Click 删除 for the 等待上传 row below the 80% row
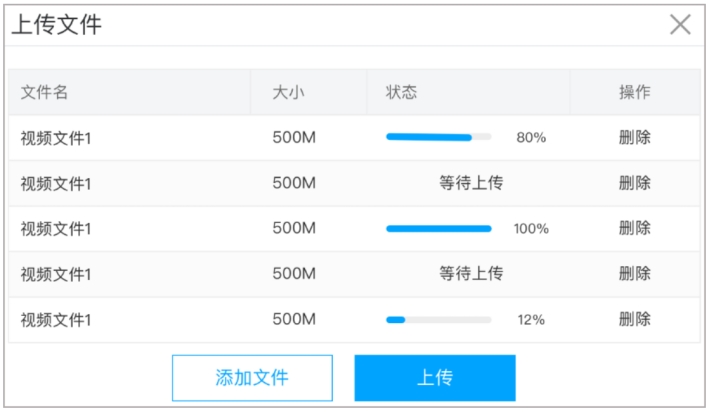Screen dimensions: 709x412 click(x=634, y=183)
